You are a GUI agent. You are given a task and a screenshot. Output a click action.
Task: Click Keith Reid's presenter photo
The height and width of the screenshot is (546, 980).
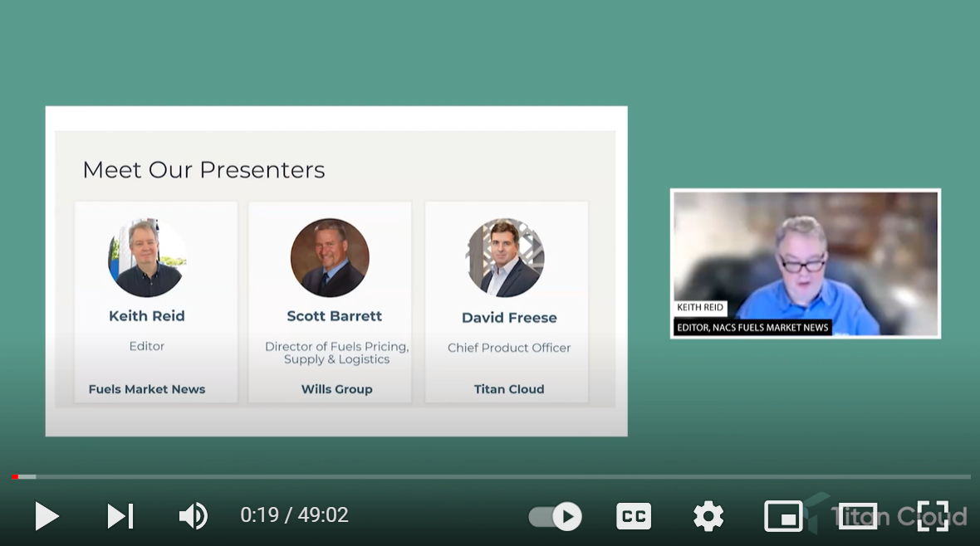point(147,257)
